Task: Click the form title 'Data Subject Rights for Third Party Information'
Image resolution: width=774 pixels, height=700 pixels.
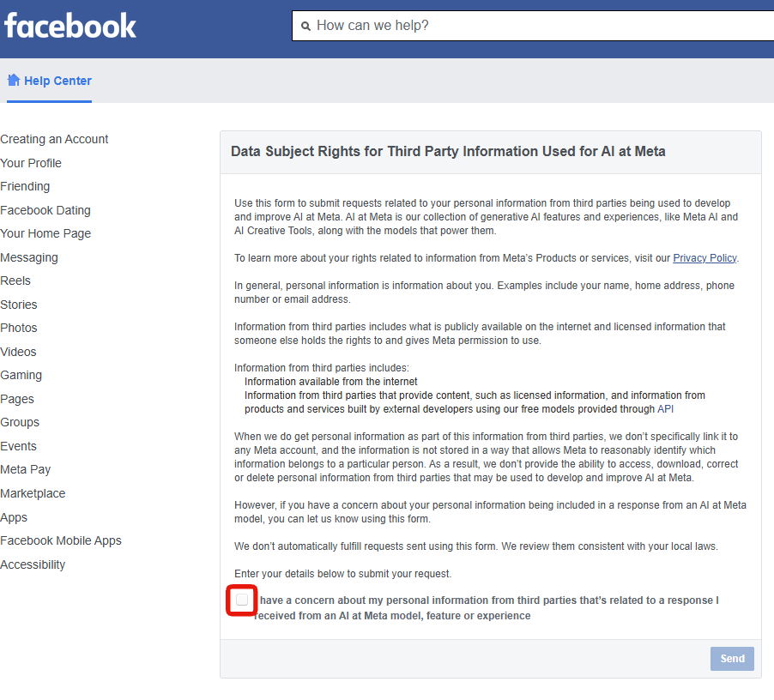Action: [448, 152]
